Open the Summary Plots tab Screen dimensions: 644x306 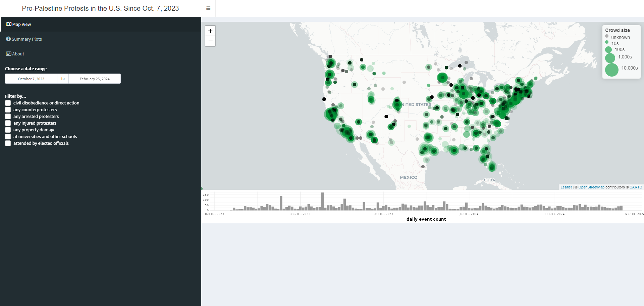coord(27,39)
